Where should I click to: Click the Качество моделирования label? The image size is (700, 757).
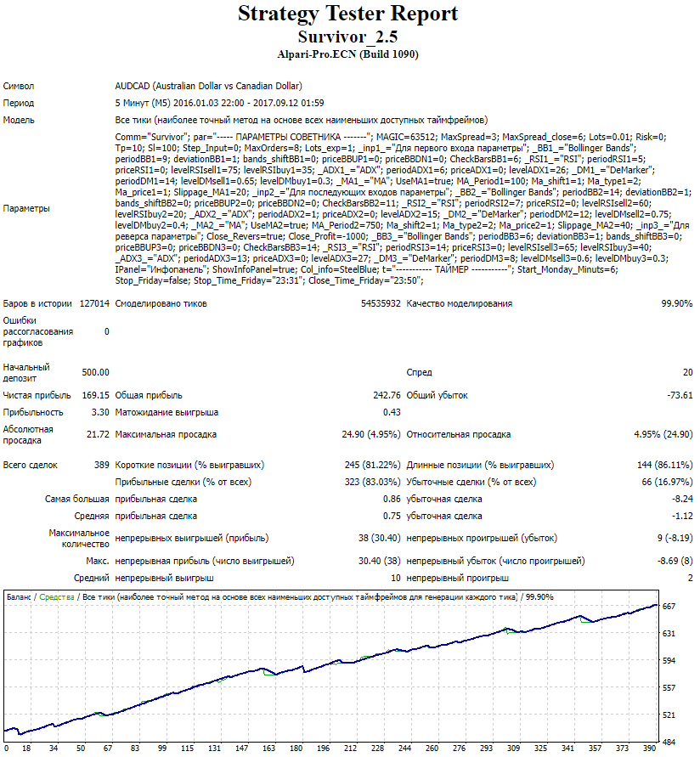[459, 303]
